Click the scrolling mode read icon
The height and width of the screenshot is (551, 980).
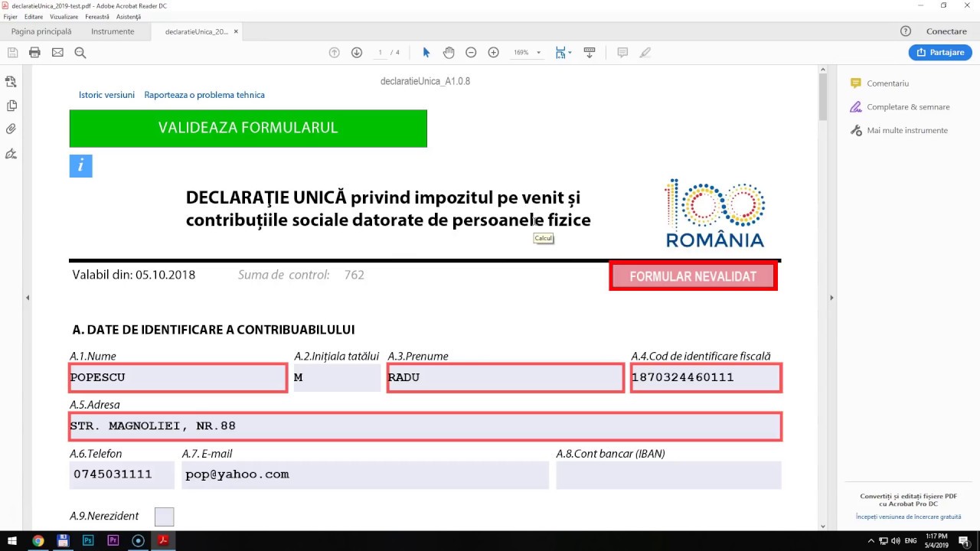click(x=590, y=53)
